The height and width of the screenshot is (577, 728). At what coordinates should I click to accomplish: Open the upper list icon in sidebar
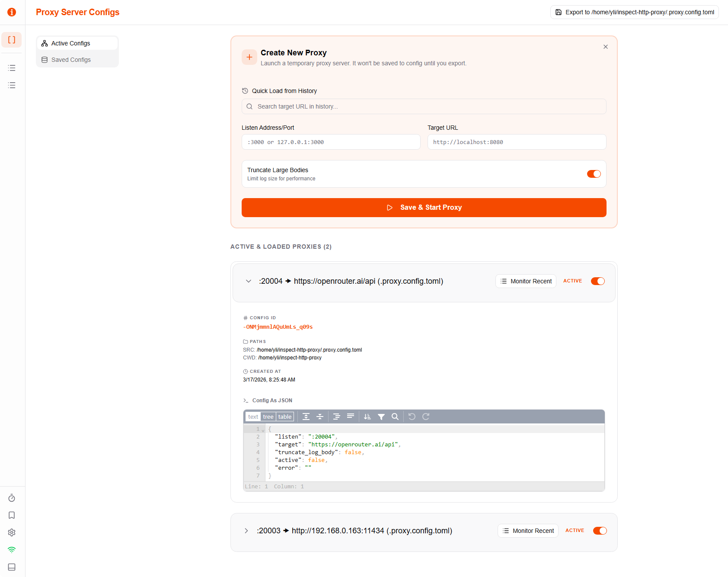pos(12,68)
